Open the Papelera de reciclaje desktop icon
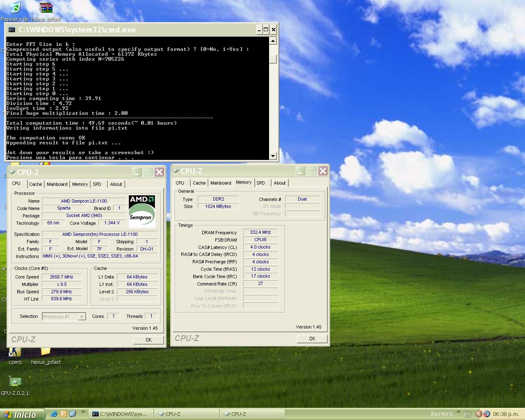Image resolution: width=525 pixels, height=420 pixels. (x=15, y=11)
